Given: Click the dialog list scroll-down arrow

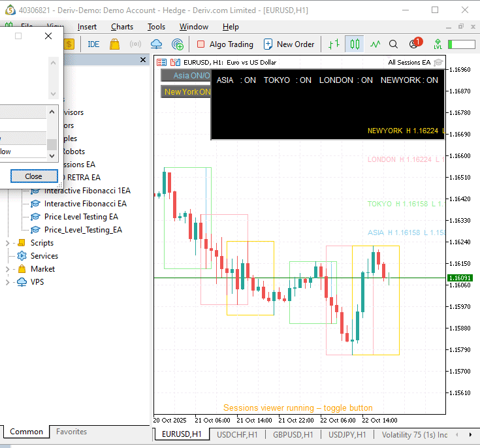Looking at the screenshot, I should point(52,155).
